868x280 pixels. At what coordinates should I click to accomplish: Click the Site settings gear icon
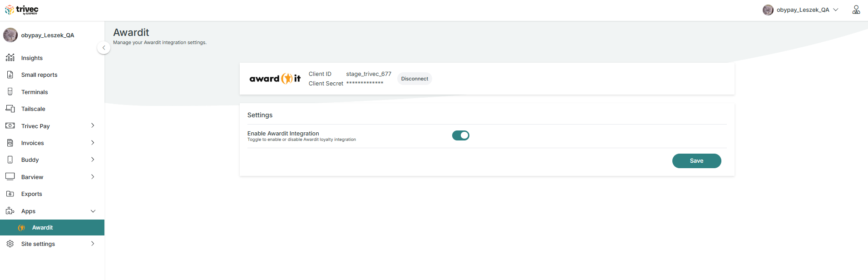pyautogui.click(x=10, y=244)
